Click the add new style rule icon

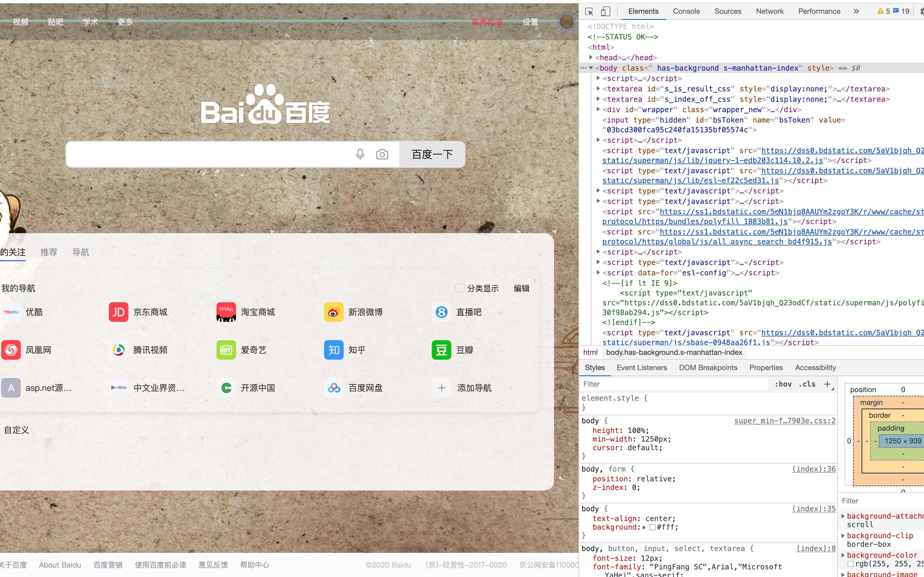coord(829,384)
